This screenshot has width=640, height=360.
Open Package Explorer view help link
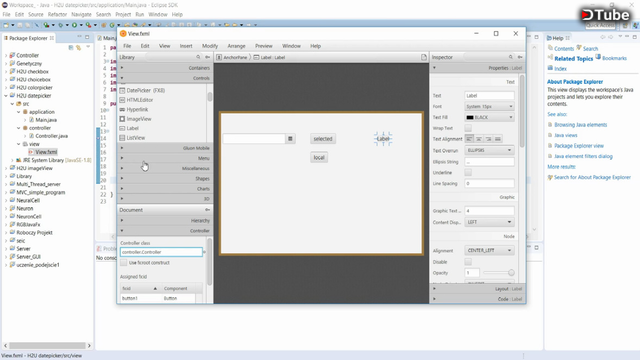[579, 146]
